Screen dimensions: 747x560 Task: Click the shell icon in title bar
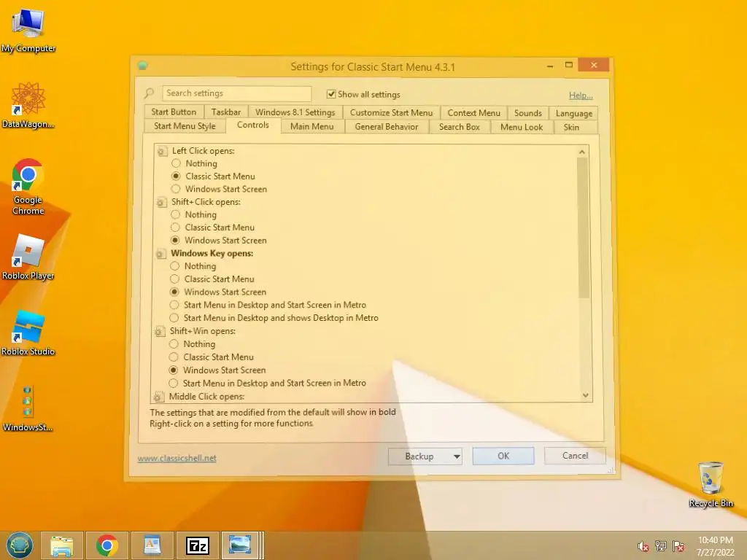tap(142, 66)
